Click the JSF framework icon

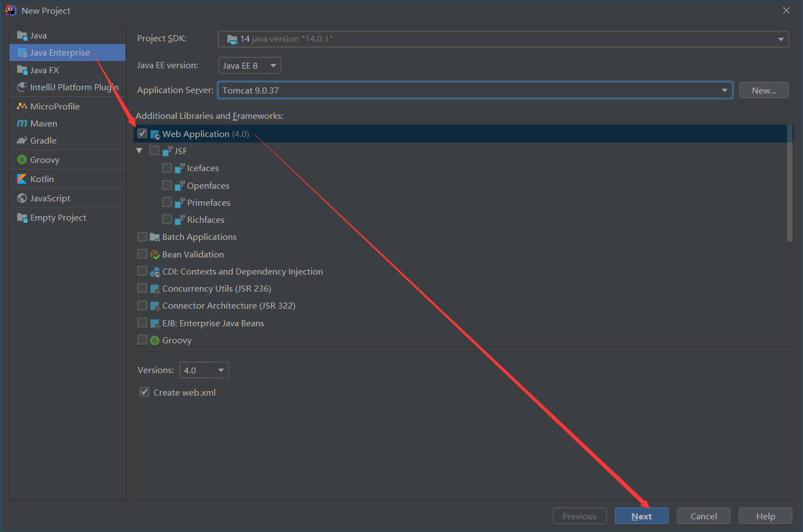pos(168,151)
